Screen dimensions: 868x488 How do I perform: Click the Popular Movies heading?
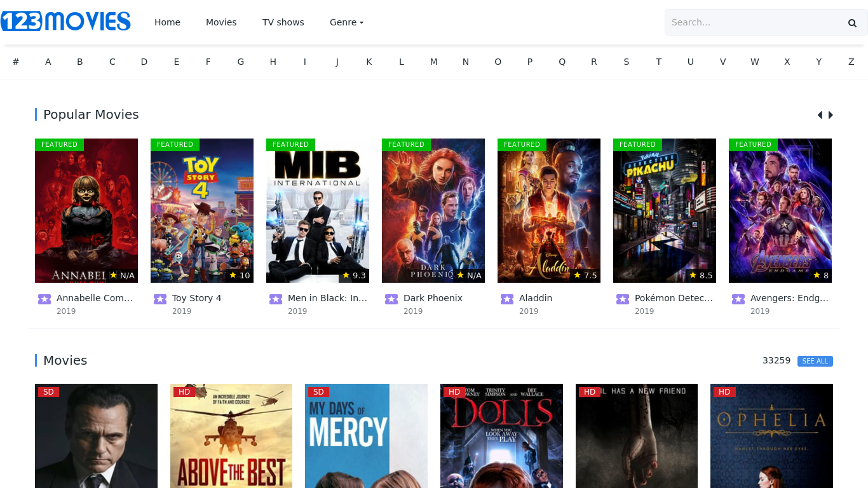(91, 114)
